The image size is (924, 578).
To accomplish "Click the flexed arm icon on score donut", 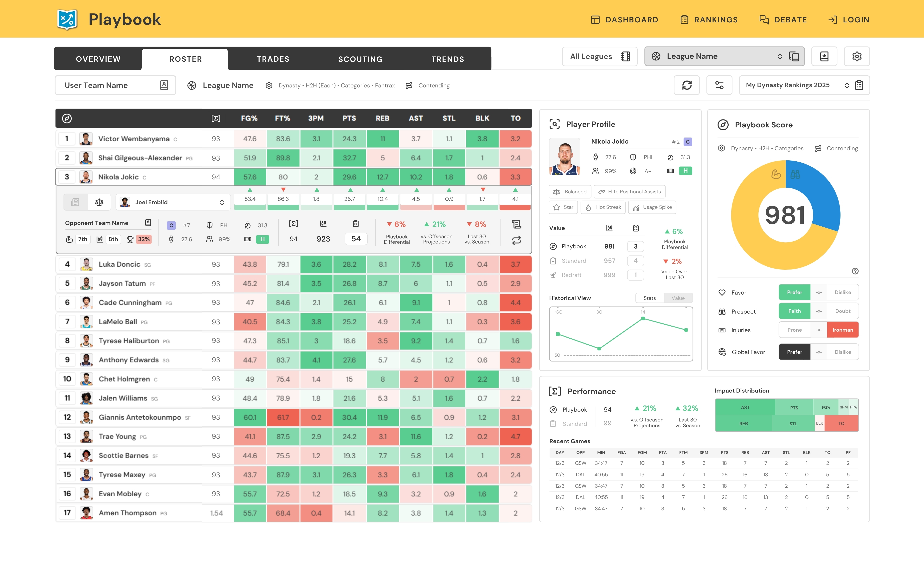I will coord(776,174).
